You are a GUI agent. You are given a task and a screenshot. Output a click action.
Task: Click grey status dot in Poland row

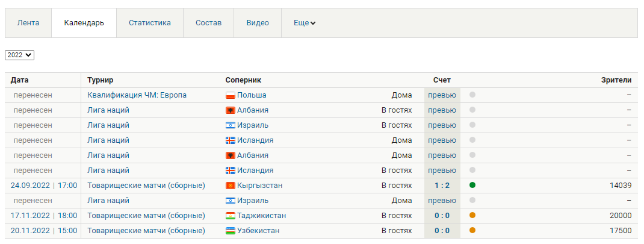(472, 95)
